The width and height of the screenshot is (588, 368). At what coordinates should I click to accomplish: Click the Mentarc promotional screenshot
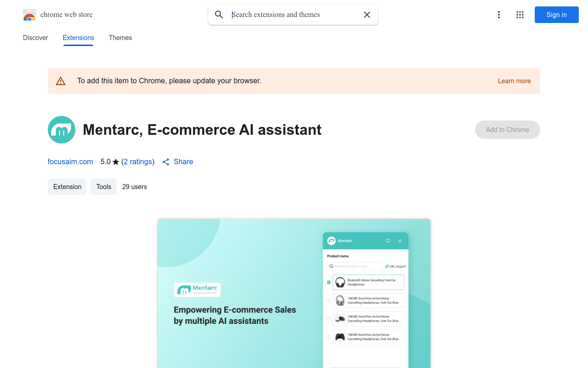294,293
